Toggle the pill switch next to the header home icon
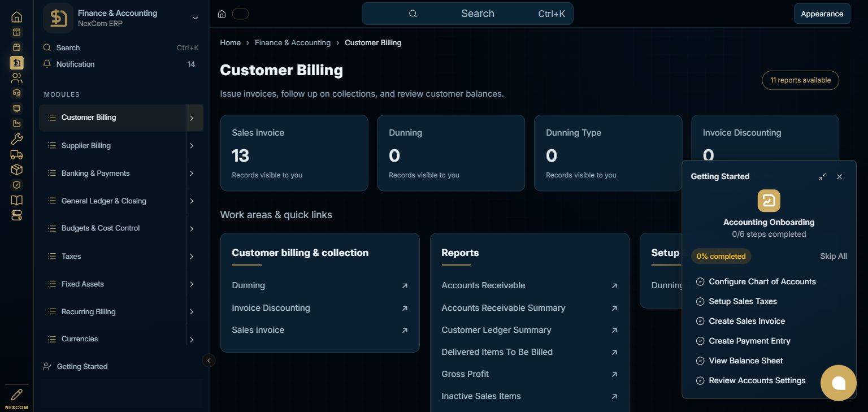 click(x=241, y=14)
